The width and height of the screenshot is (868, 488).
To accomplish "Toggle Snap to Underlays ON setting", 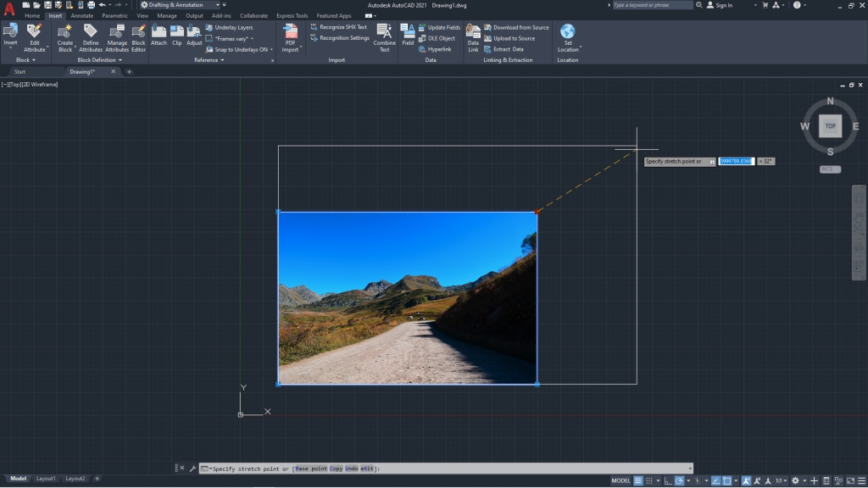I will tap(241, 49).
